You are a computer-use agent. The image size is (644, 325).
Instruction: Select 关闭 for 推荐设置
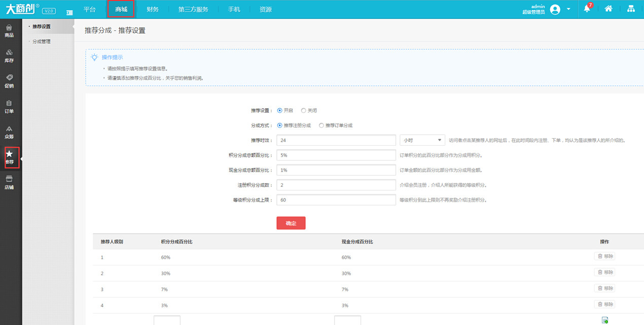coord(304,110)
